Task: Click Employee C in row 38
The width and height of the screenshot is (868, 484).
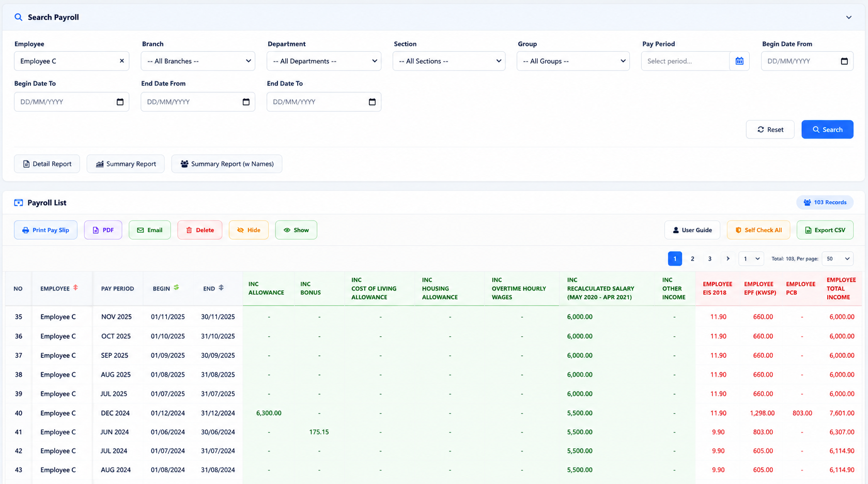Action: (58, 374)
